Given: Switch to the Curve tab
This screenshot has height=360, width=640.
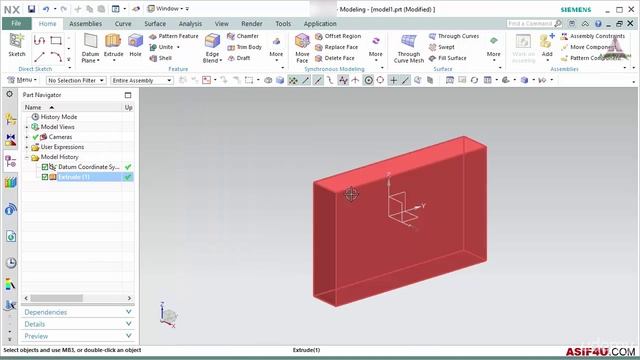Looking at the screenshot, I should coord(123,24).
